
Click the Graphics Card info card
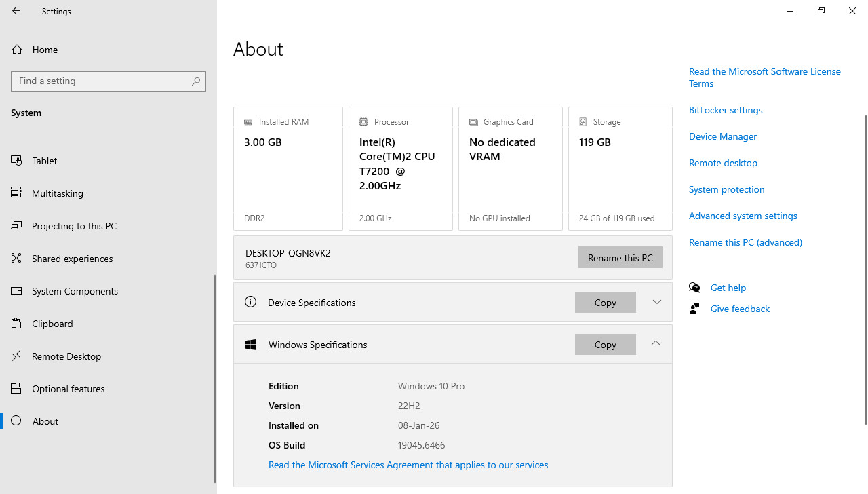tap(511, 168)
